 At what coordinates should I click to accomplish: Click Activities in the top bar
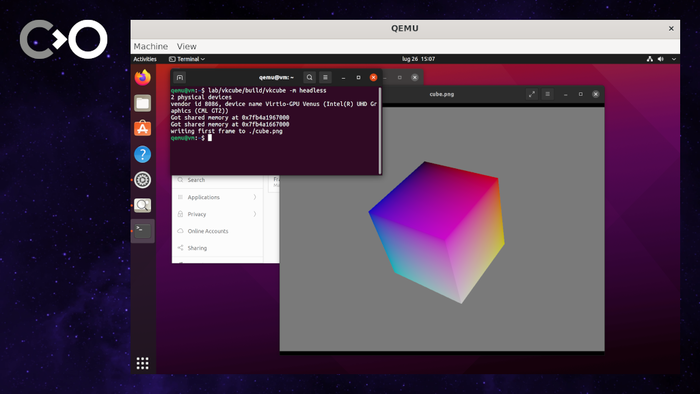pos(145,59)
